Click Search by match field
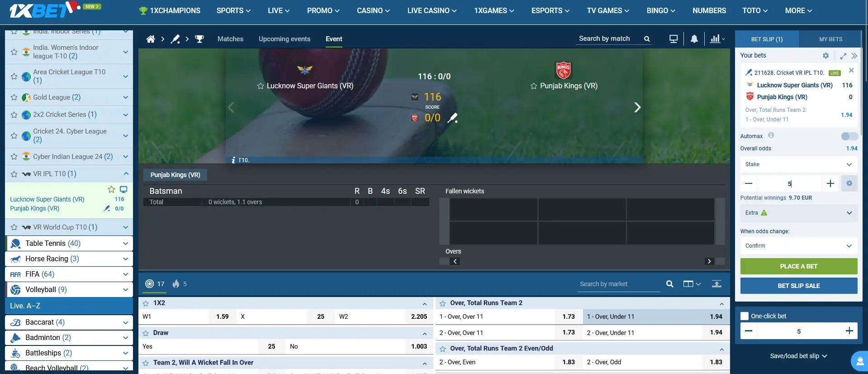The image size is (868, 374). pyautogui.click(x=609, y=39)
